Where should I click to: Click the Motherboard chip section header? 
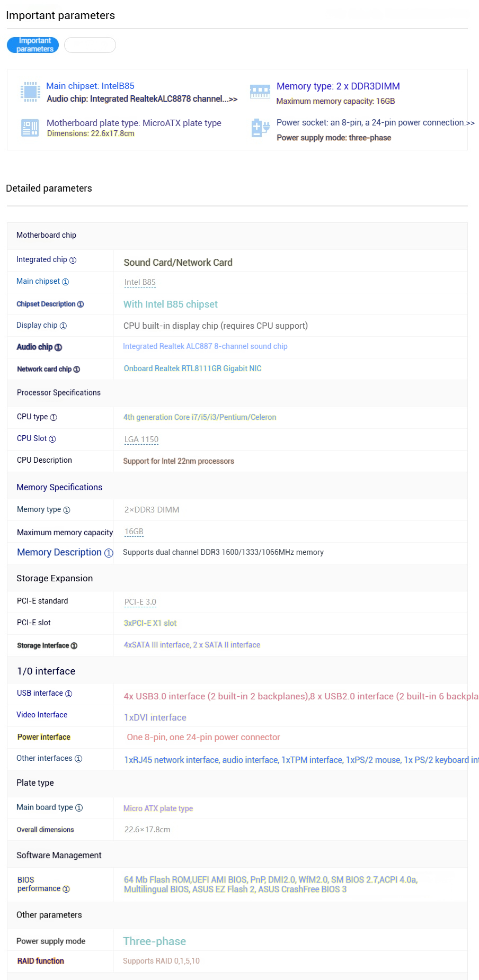(46, 235)
